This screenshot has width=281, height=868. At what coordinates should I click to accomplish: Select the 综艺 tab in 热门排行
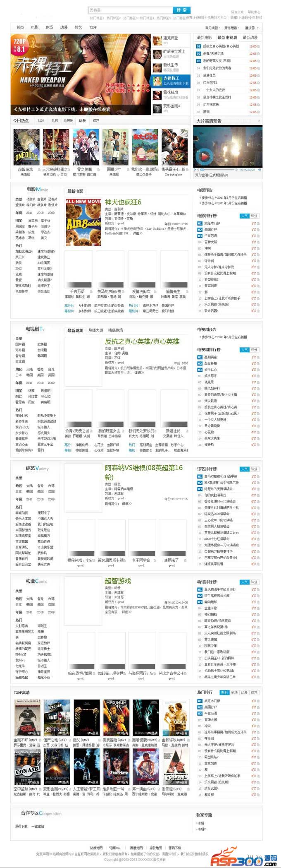254,692
